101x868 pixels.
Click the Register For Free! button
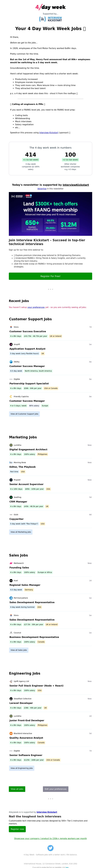coord(50,276)
